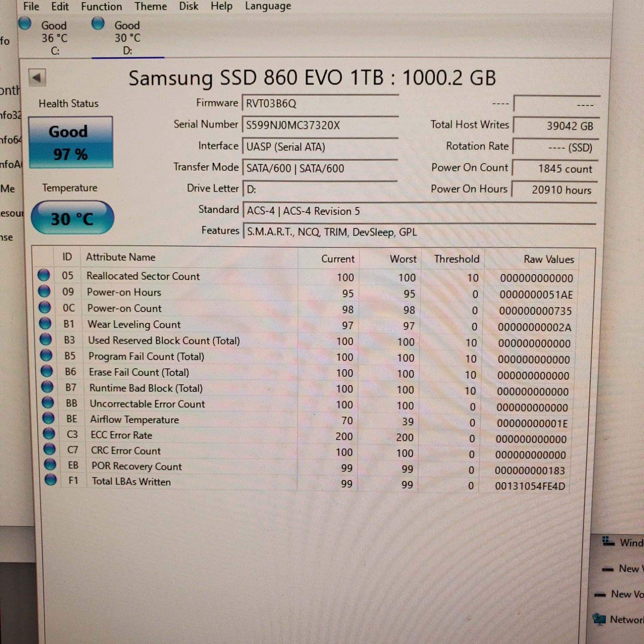Open the Edit menu
Viewport: 644px width, 644px height.
point(60,6)
